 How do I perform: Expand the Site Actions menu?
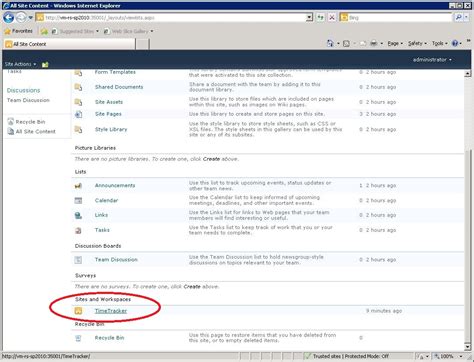pyautogui.click(x=20, y=64)
